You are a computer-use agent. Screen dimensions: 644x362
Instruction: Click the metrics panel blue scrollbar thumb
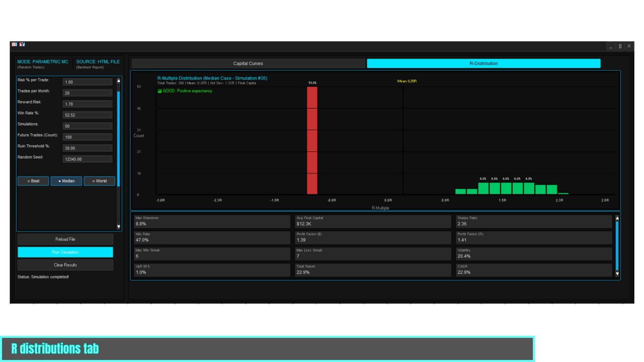pos(617,245)
